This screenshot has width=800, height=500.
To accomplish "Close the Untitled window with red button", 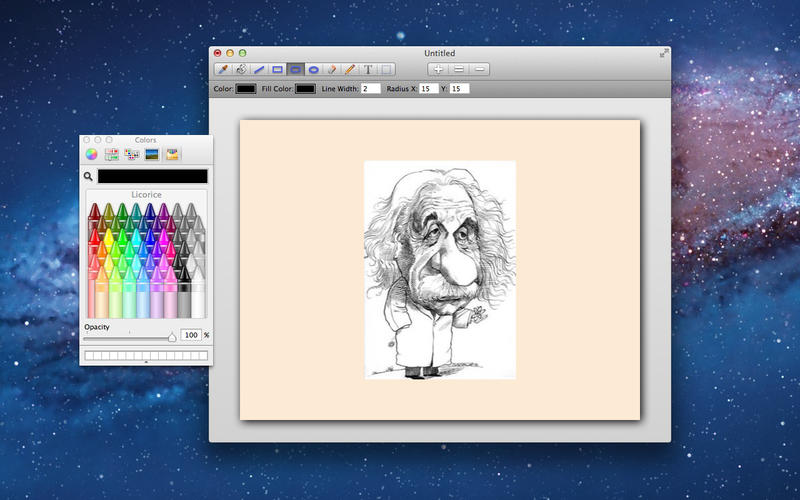I will (218, 53).
